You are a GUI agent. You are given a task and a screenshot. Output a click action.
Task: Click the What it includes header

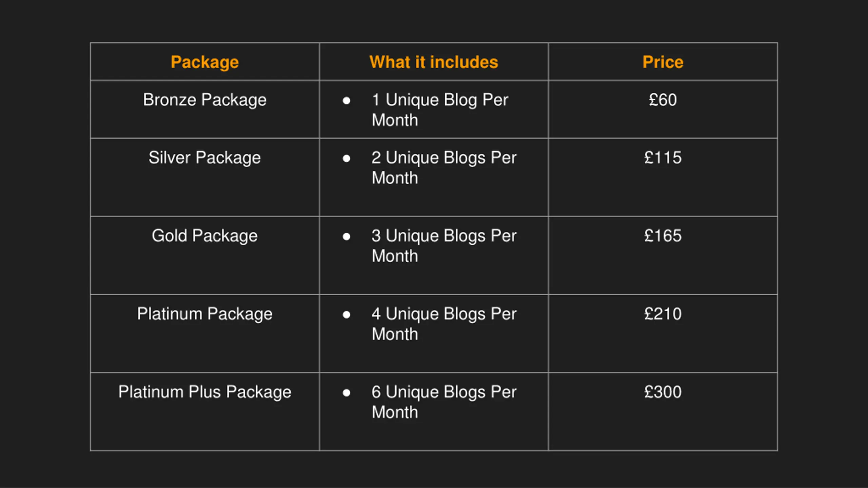tap(434, 62)
